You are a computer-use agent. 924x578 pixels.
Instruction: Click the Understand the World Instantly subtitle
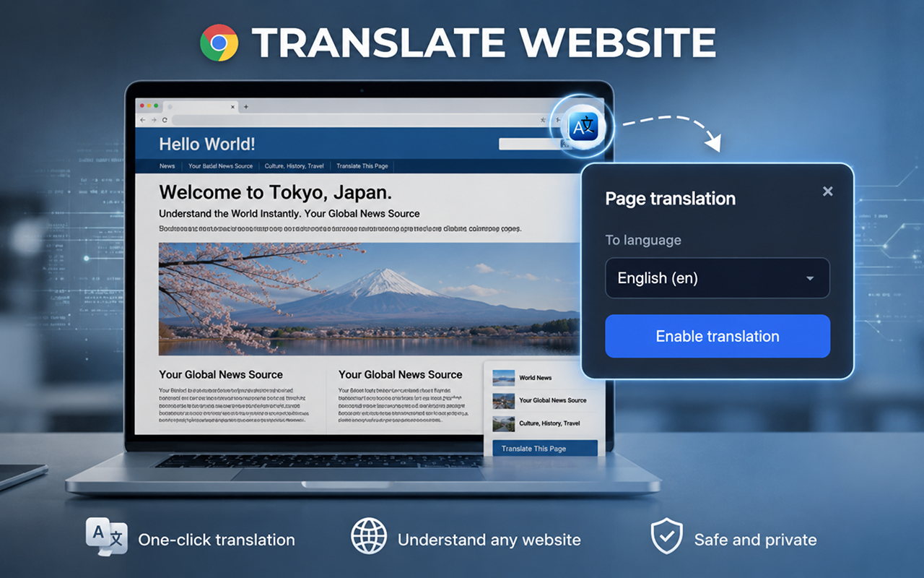click(289, 214)
